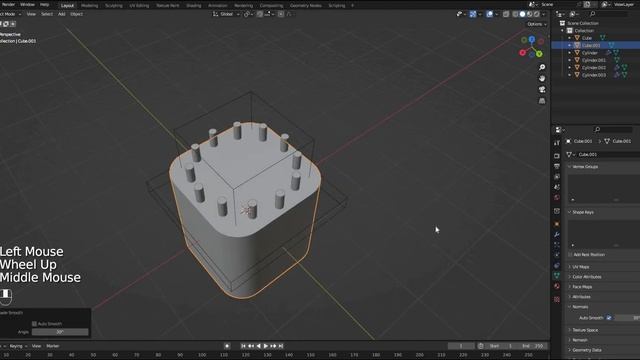The height and width of the screenshot is (360, 640).
Task: Expand the UV Maps panel
Action: point(569,267)
